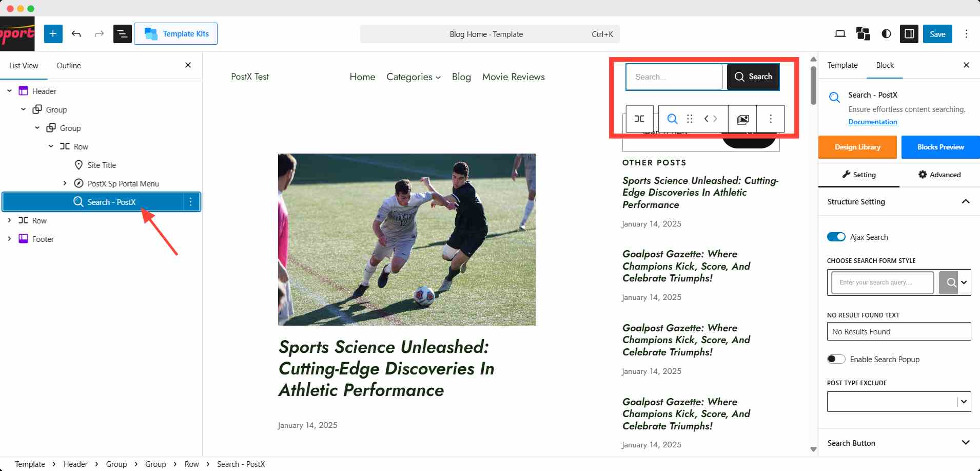
Task: Click the drag handle in block toolbar
Action: (x=690, y=119)
